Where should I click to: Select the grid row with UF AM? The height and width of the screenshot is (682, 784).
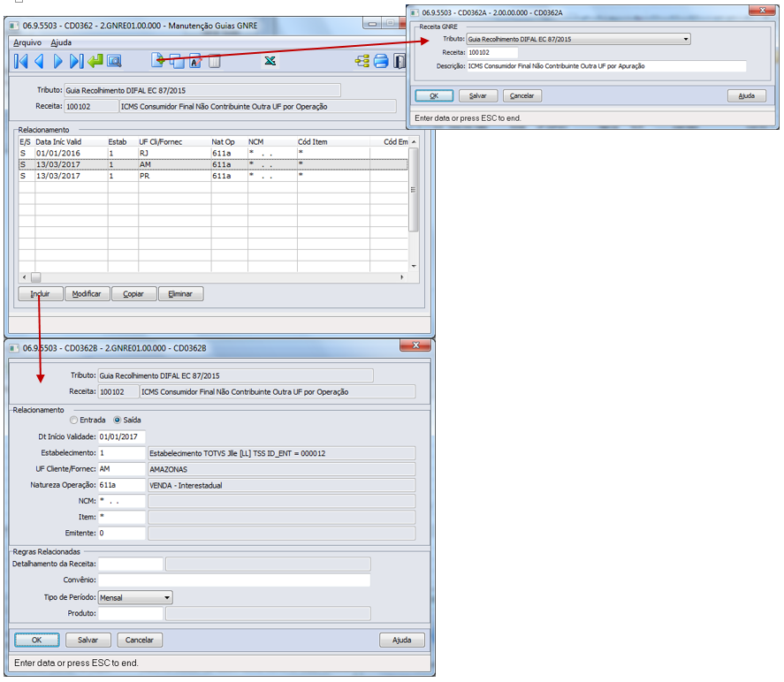213,164
